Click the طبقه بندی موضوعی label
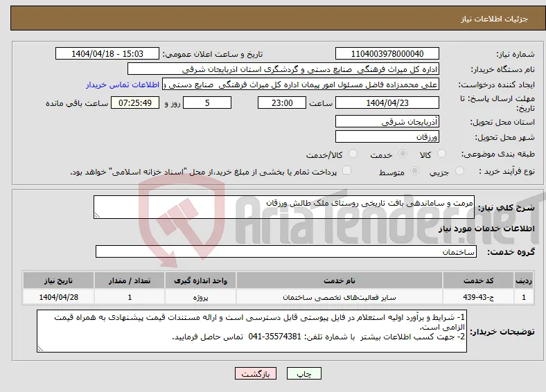546x392 pixels. [498, 154]
